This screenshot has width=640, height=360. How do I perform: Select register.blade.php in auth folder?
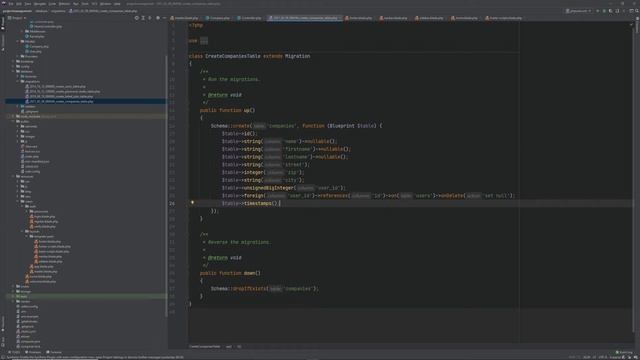click(x=44, y=222)
